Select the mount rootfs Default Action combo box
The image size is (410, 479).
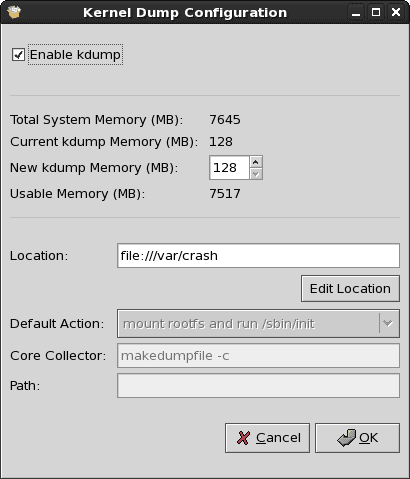tap(258, 323)
